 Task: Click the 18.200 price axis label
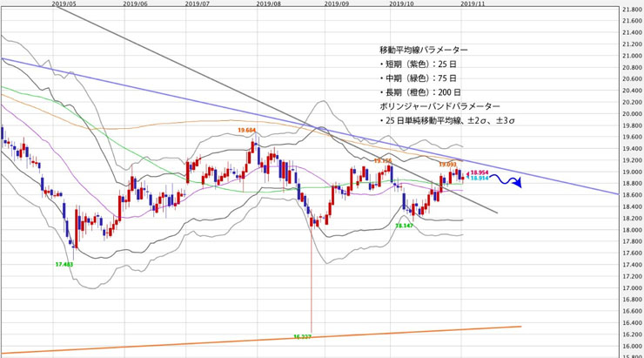coord(632,219)
